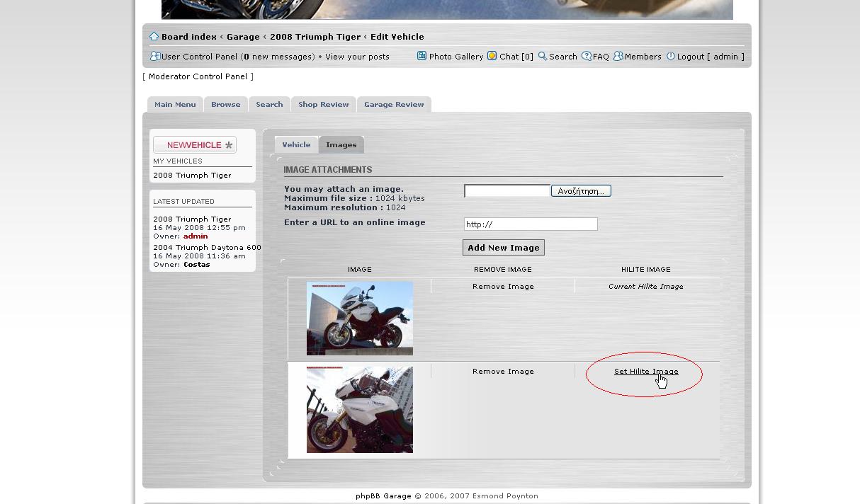This screenshot has height=504, width=860.
Task: Open the 2008 Triumph Tiger breadcrumb
Action: coord(315,37)
